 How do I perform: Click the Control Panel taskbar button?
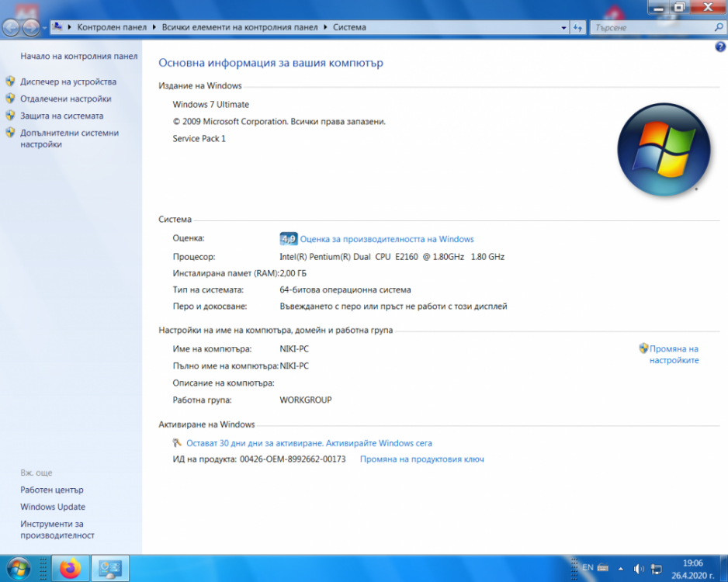pos(110,568)
